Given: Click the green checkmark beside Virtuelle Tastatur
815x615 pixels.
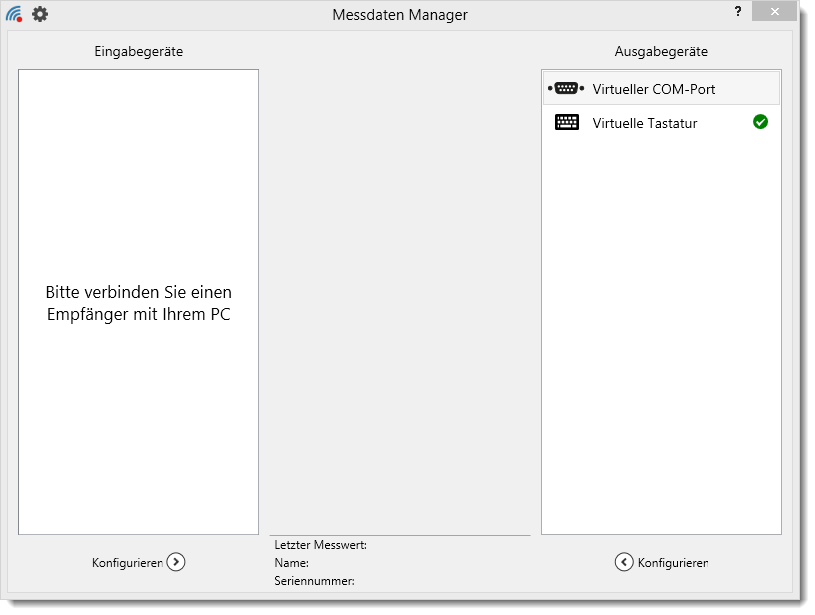Looking at the screenshot, I should 760,122.
